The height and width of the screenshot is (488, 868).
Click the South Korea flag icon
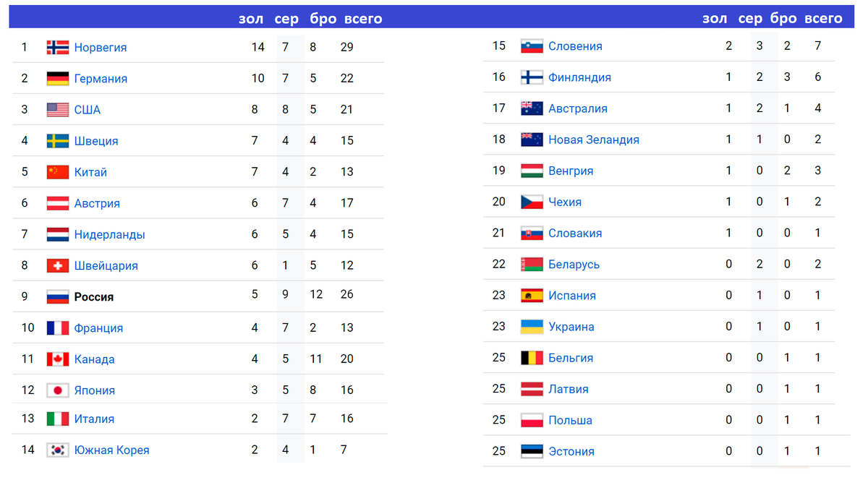[58, 450]
